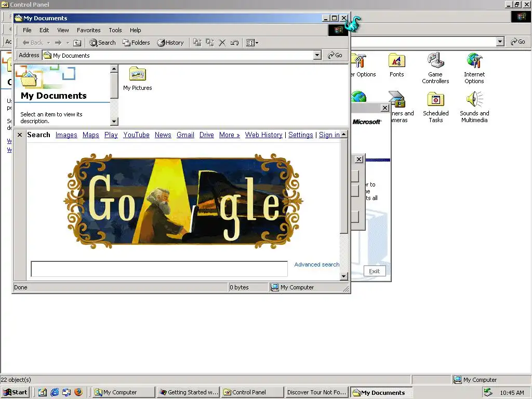
Task: Click the 10:45 AM clock
Action: click(x=512, y=393)
